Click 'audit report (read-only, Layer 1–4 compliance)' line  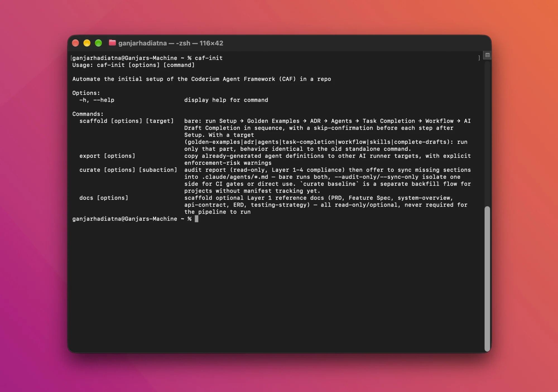pyautogui.click(x=328, y=170)
